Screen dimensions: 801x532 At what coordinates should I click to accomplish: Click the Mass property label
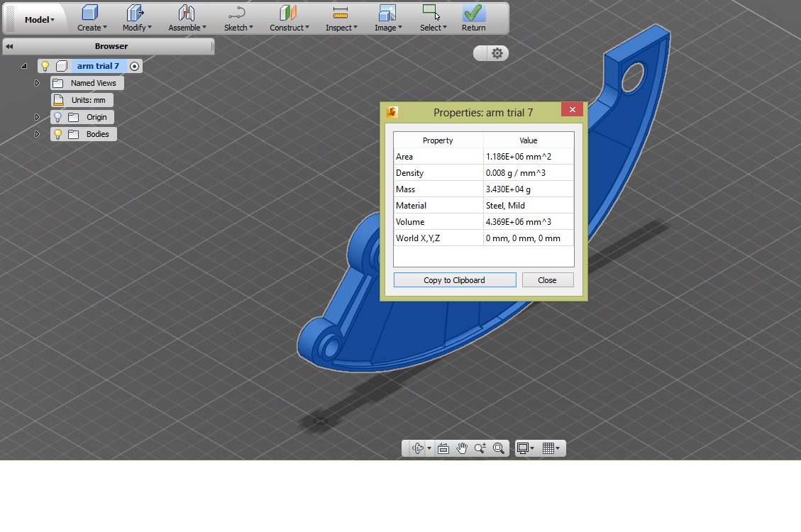pos(406,189)
